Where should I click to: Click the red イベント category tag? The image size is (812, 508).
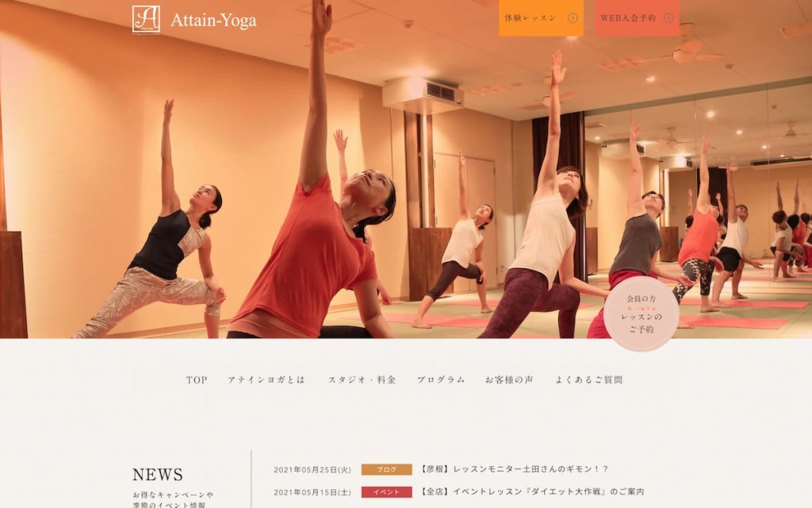[387, 492]
